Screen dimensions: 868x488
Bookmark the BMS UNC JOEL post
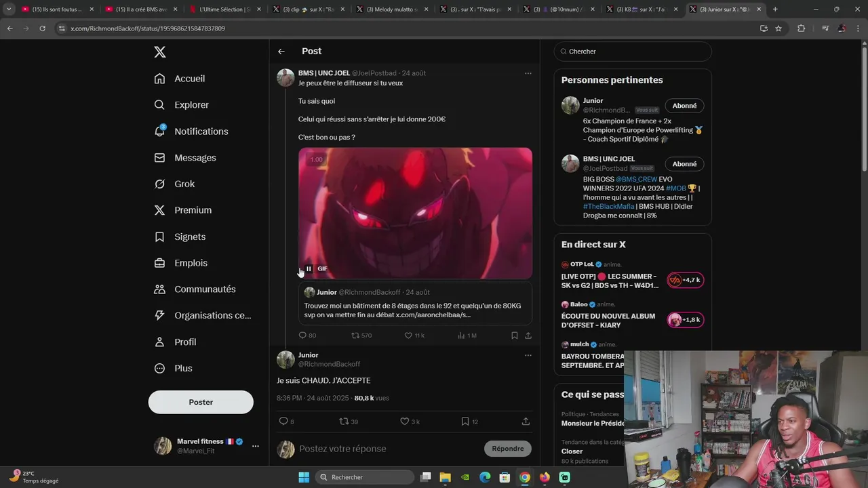[x=514, y=335]
